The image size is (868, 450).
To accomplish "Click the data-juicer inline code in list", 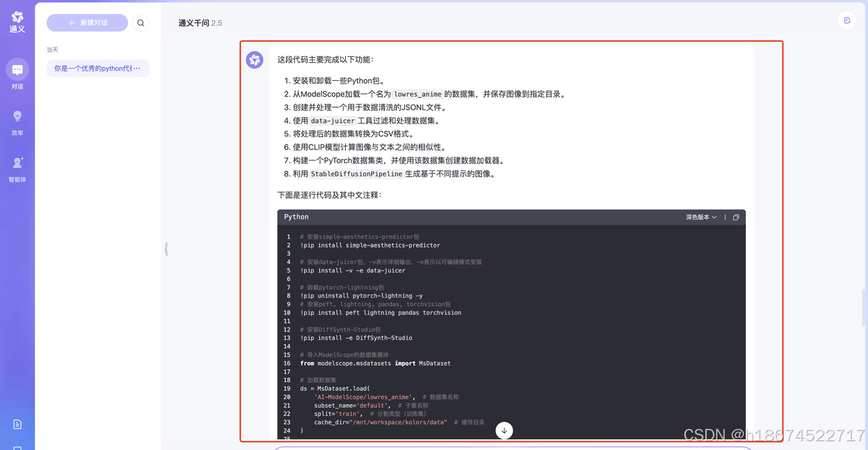I will click(x=332, y=121).
